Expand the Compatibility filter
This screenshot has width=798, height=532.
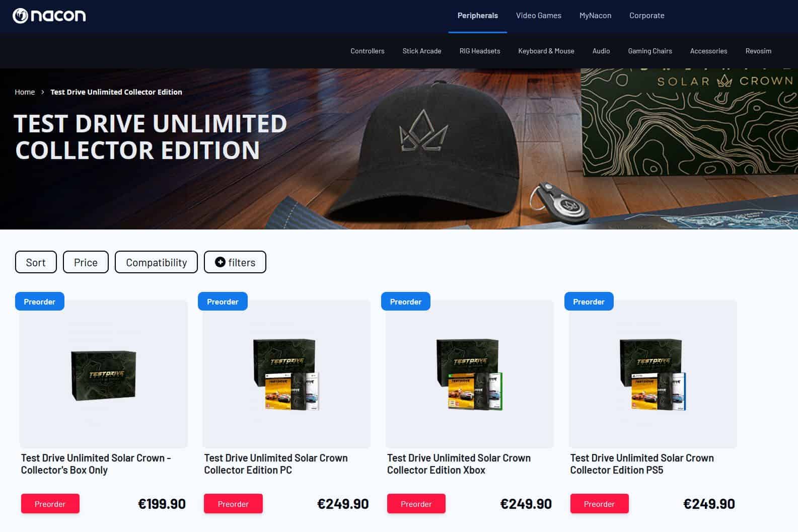156,262
